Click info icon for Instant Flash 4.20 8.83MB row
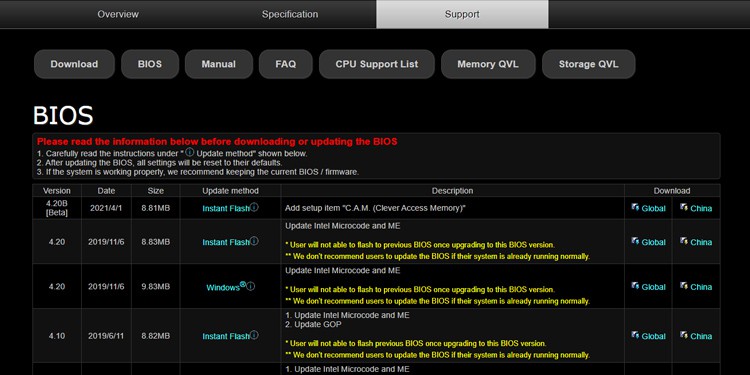Viewport: 750px width, 375px height. point(254,241)
